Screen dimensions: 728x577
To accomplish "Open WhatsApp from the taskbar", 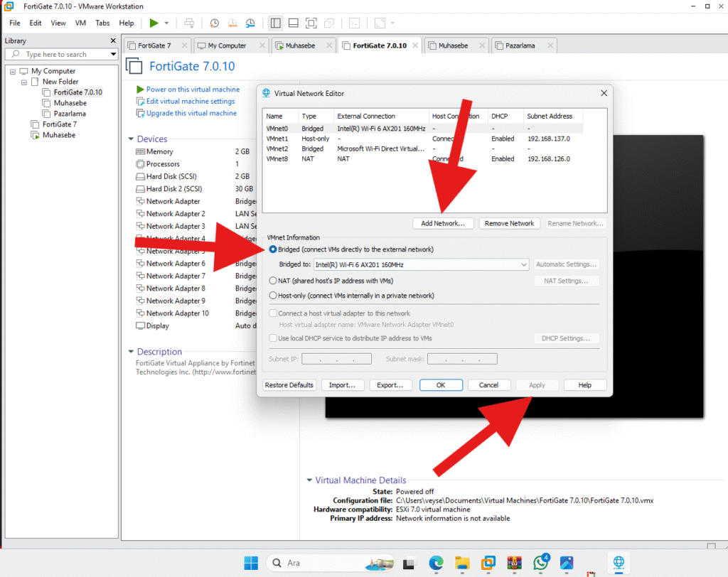I will (541, 563).
